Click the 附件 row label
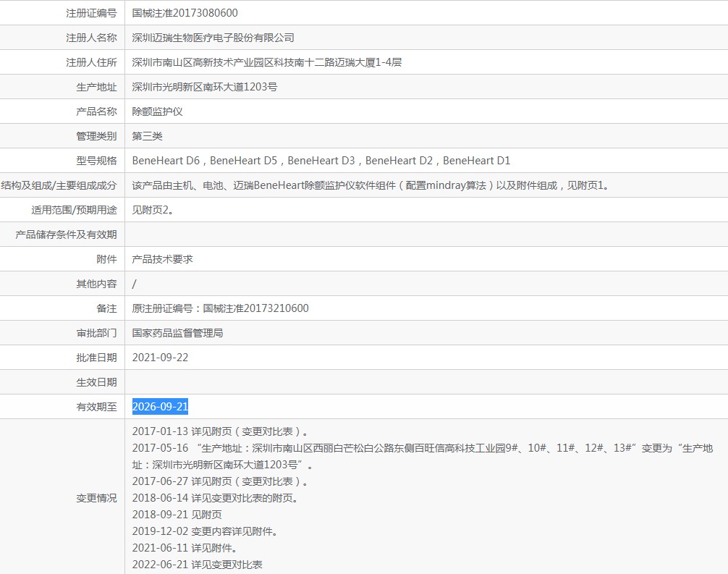This screenshot has height=574, width=728. pos(107,259)
